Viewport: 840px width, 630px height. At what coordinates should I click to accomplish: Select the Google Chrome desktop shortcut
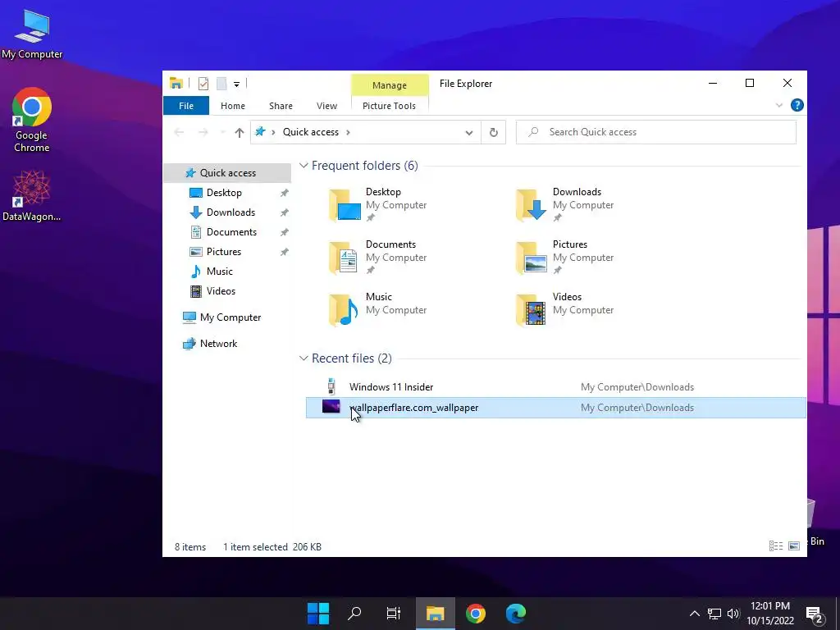click(32, 120)
